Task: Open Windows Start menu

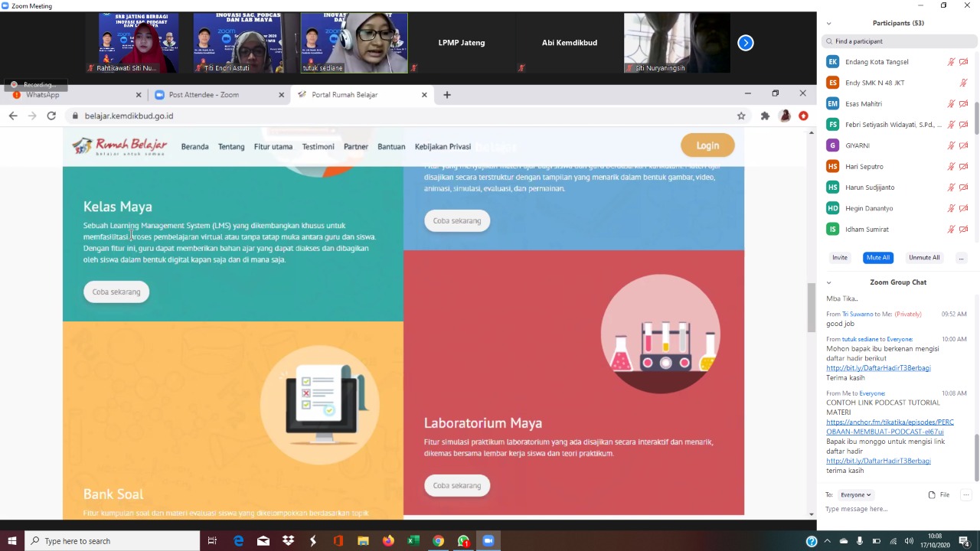Action: pyautogui.click(x=12, y=541)
